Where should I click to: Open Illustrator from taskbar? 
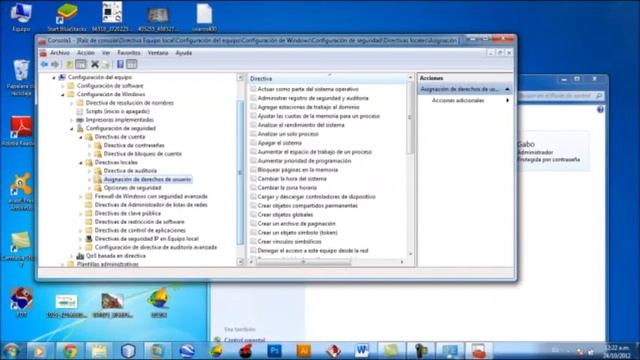[303, 351]
